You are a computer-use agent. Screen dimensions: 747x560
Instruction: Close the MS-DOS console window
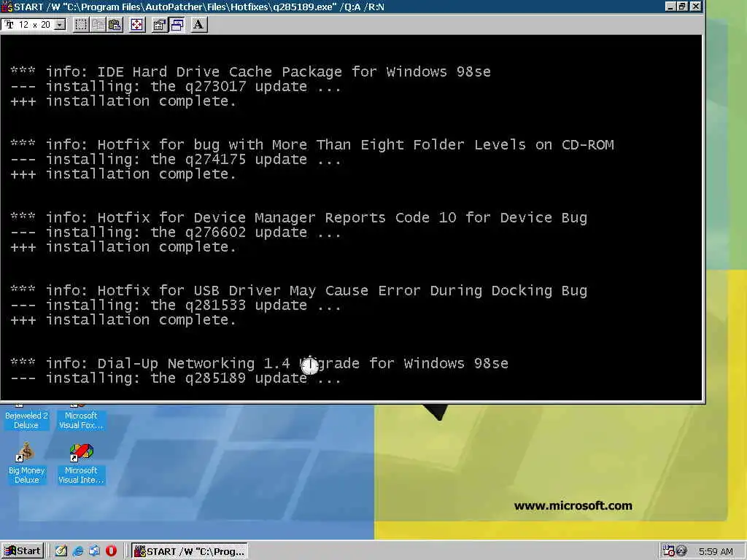695,7
